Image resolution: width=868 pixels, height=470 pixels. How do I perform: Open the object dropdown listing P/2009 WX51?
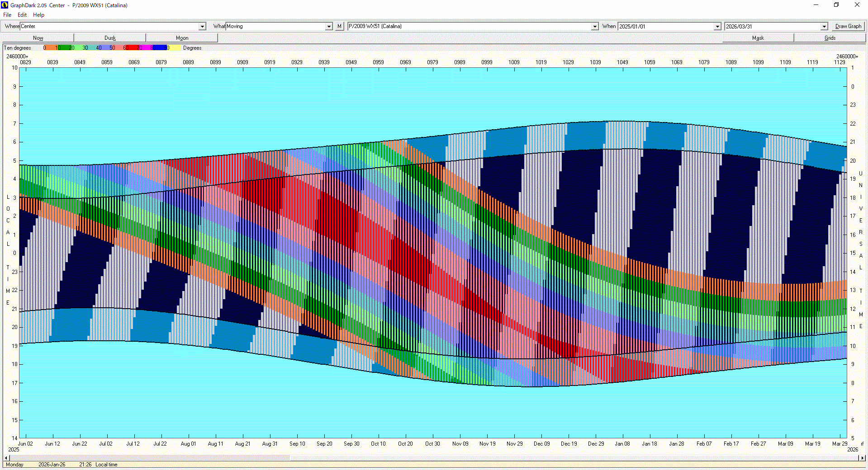tap(595, 27)
